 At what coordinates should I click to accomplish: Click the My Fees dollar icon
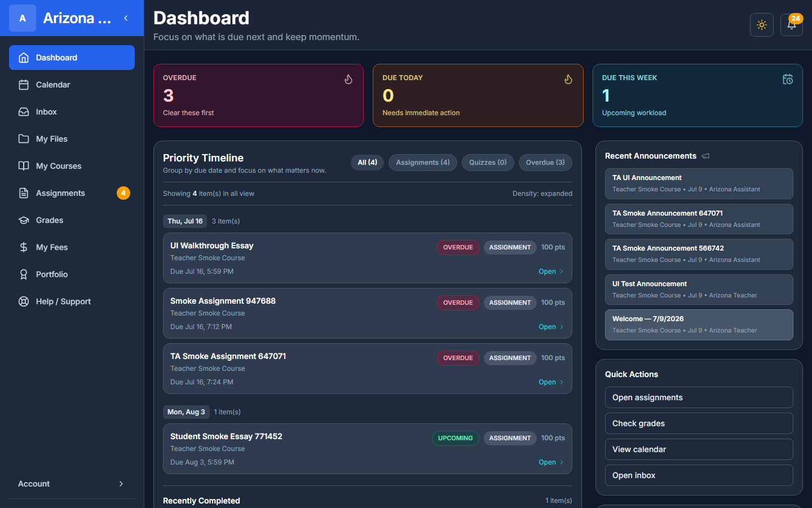[24, 247]
